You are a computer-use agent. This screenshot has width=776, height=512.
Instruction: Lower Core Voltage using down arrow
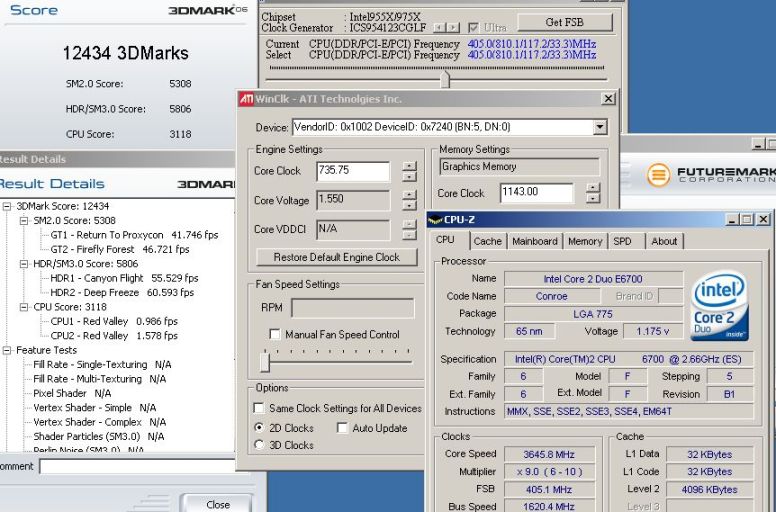click(x=409, y=205)
